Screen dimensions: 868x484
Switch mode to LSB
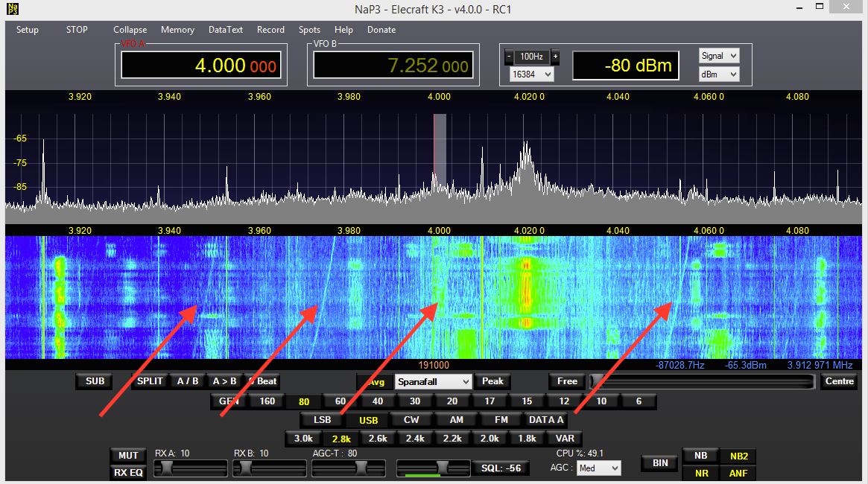click(322, 420)
